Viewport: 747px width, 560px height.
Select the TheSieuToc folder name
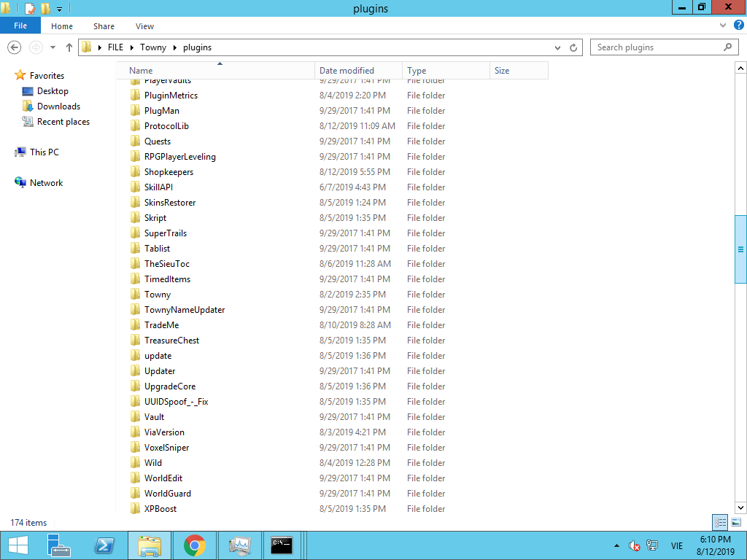[167, 264]
